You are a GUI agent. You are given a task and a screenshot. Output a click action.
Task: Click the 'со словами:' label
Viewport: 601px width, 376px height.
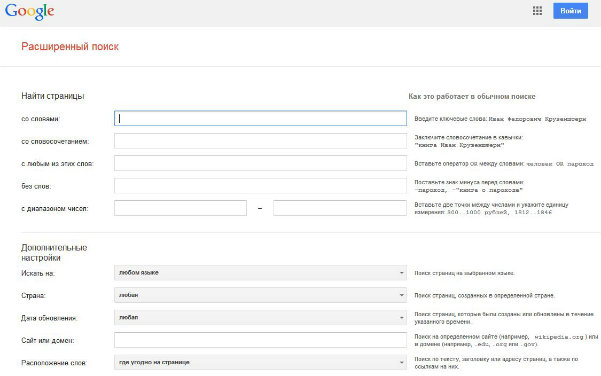click(40, 119)
